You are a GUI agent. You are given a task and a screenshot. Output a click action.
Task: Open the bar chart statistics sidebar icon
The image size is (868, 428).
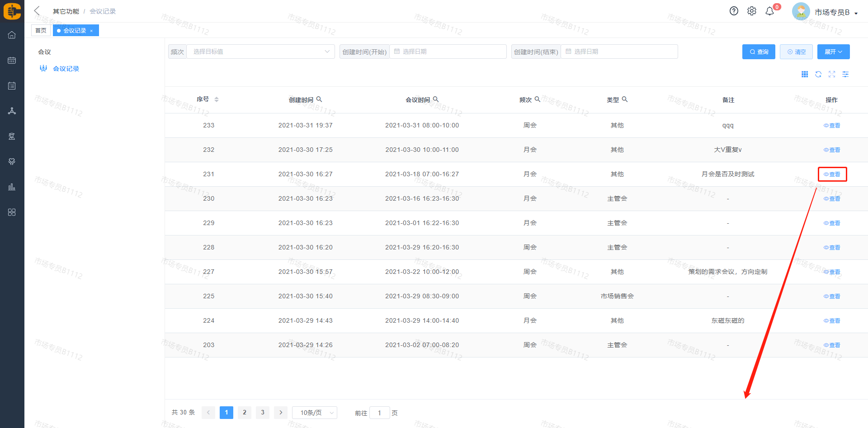[12, 187]
